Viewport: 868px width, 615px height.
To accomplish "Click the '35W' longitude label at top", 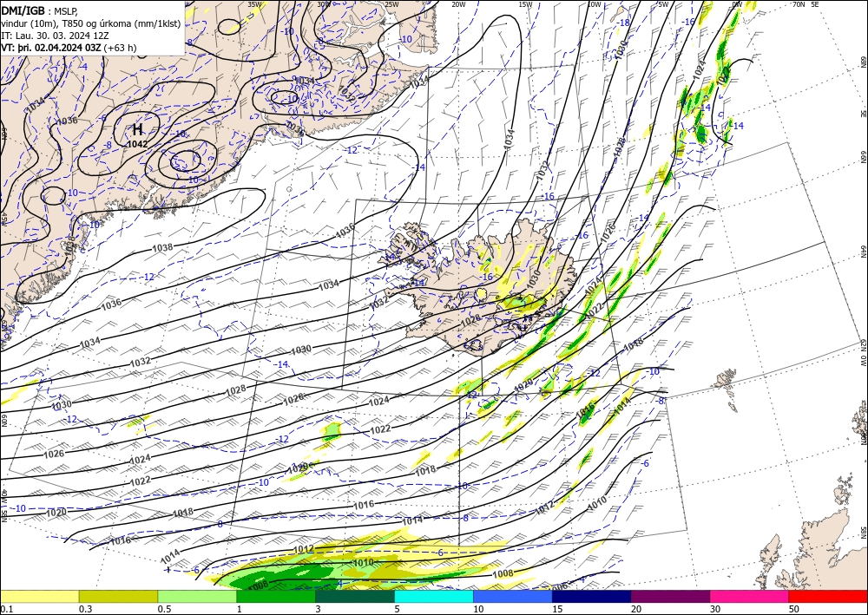I will [x=254, y=4].
